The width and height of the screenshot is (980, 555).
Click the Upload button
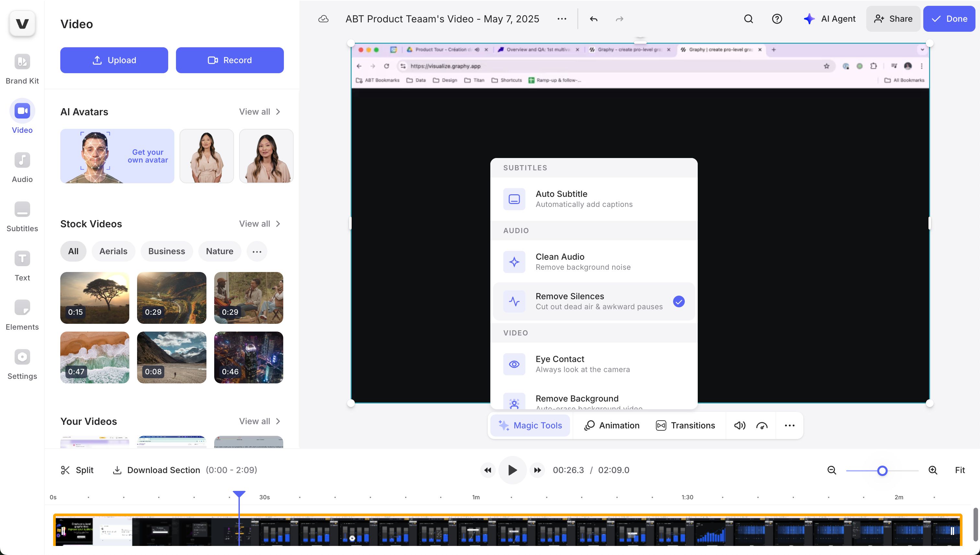[x=114, y=60]
